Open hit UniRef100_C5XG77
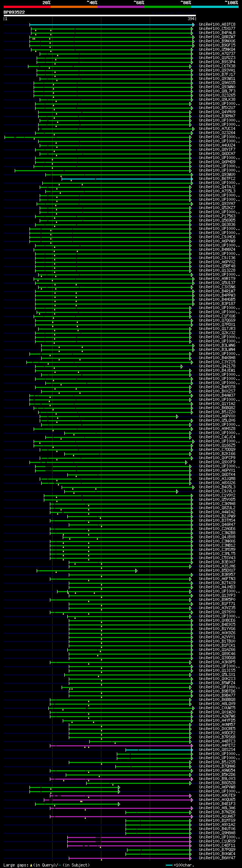The image size is (242, 868). pos(217,29)
